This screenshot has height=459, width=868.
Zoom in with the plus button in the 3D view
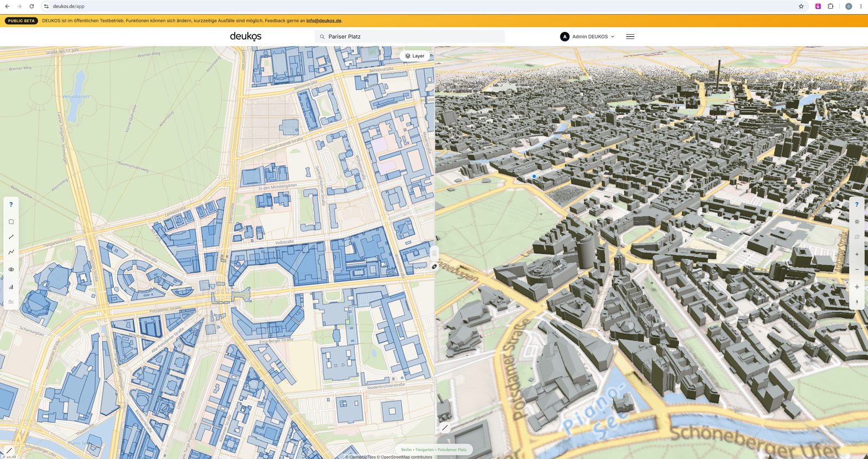(x=857, y=254)
